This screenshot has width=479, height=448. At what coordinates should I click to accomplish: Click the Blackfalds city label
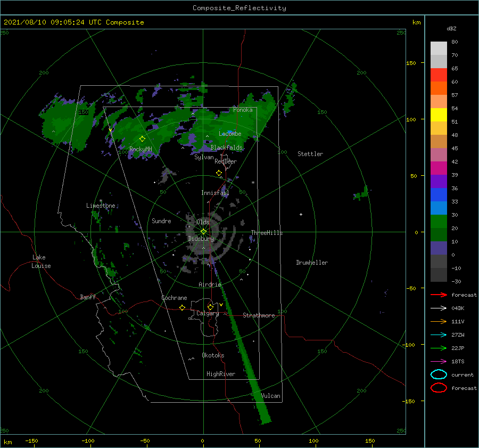(x=226, y=148)
